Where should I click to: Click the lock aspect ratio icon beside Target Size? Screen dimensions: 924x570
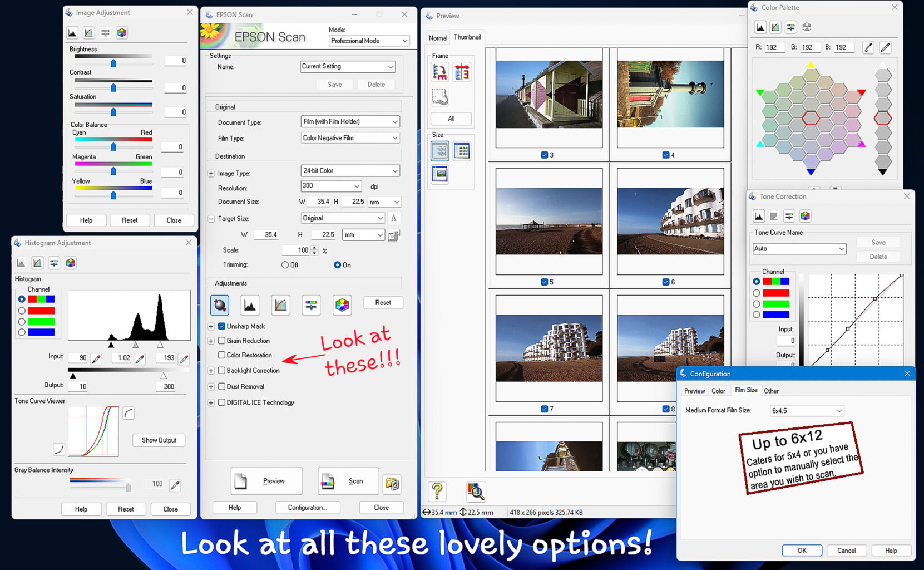[x=394, y=235]
